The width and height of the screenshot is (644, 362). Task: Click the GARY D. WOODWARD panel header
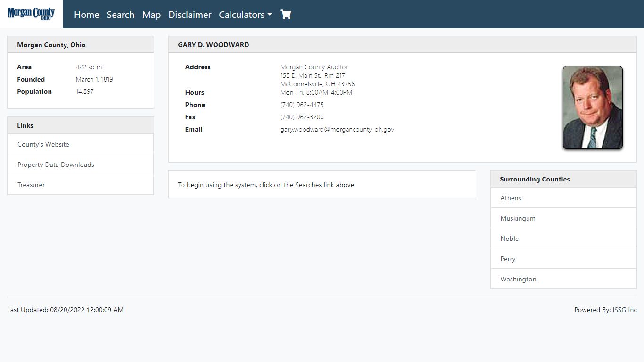click(x=402, y=45)
